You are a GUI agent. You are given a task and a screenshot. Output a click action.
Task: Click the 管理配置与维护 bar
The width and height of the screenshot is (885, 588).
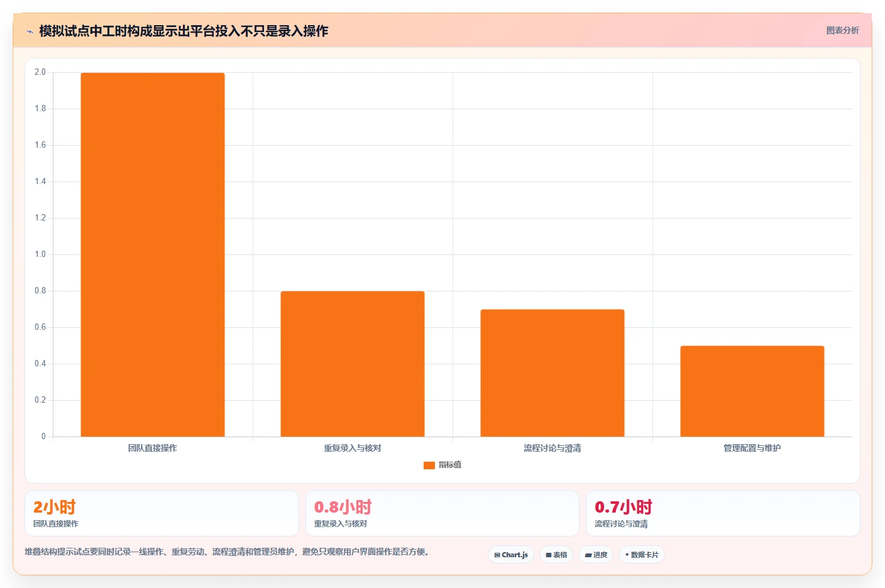(752, 391)
